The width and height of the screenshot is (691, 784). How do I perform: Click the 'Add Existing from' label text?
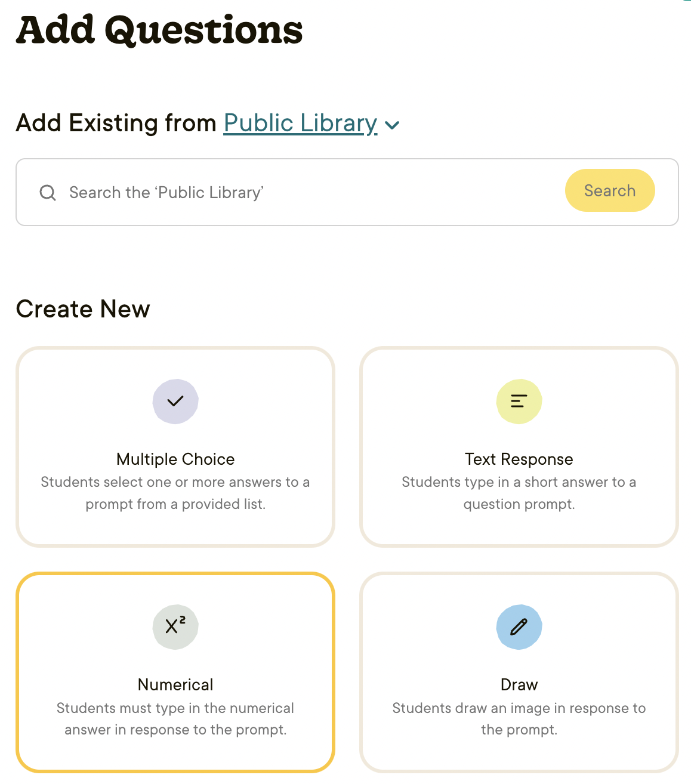click(x=116, y=123)
